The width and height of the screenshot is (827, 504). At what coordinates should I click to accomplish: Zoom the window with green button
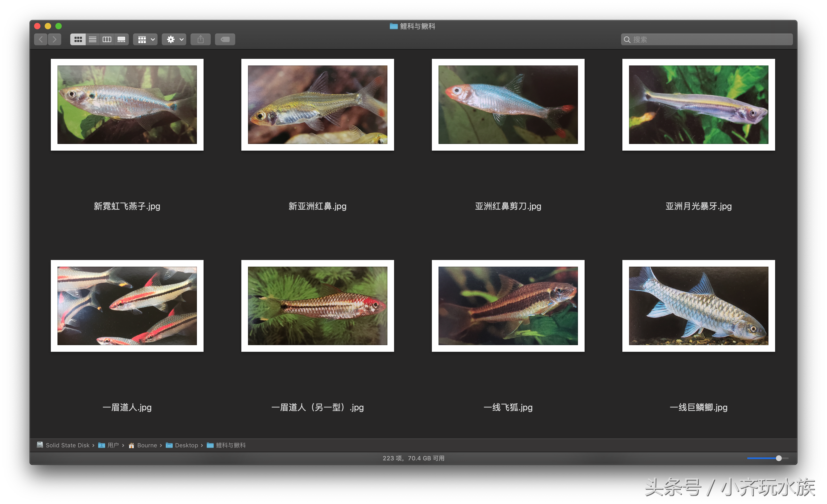[58, 26]
